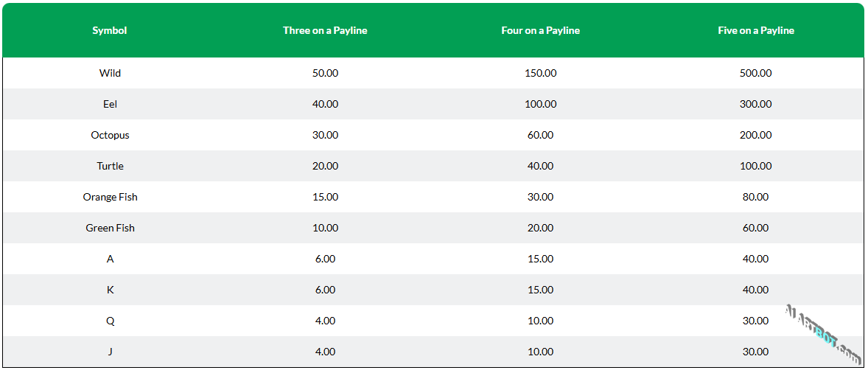Select the 60.00 Green Fish payout
This screenshot has height=373, width=868.
pyautogui.click(x=755, y=228)
